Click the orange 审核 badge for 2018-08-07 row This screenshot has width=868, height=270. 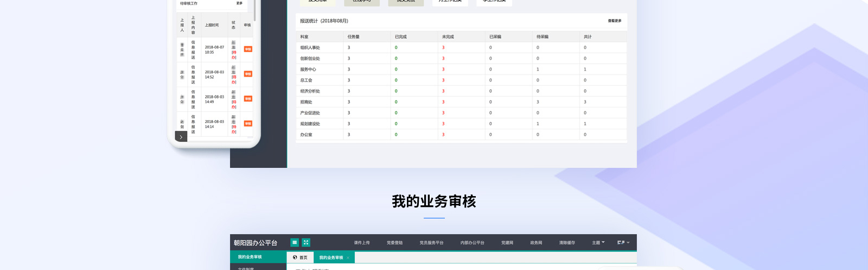tap(248, 49)
